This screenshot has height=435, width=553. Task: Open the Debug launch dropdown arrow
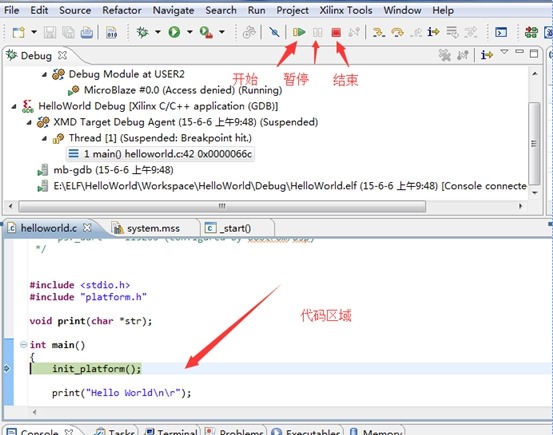pyautogui.click(x=158, y=32)
